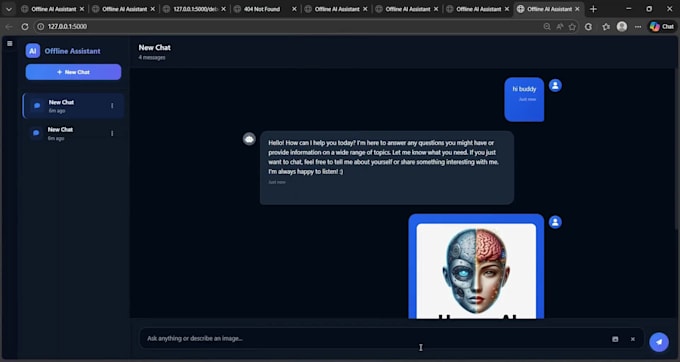Click the assistant's 'Hello! How can I help' reply
The image size is (680, 362).
[x=387, y=168]
